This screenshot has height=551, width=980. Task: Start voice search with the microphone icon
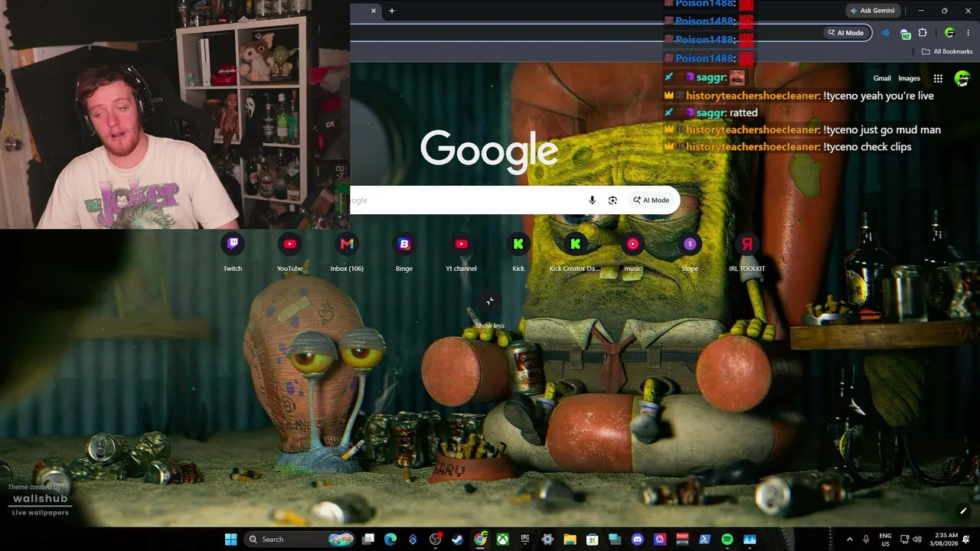coord(592,201)
